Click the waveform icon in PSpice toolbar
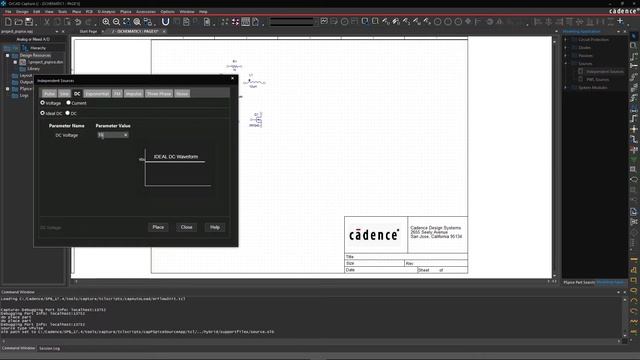 coord(324,21)
